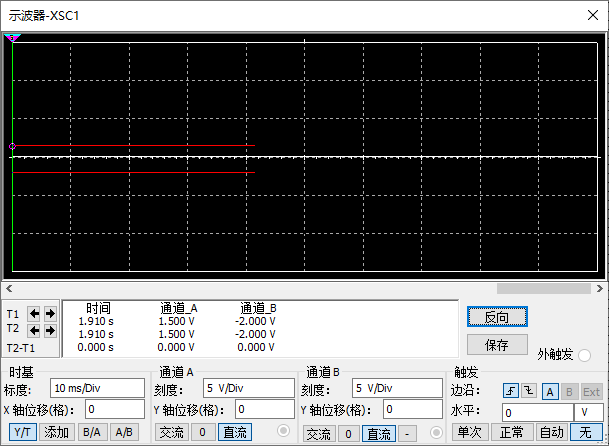
Task: Click the left scroll arrow under display
Action: point(9,288)
